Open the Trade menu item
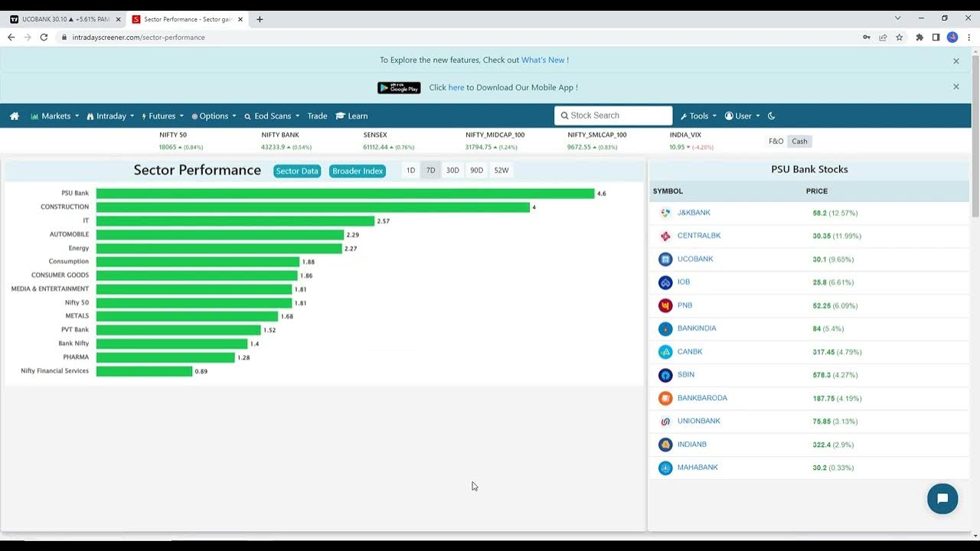980x551 pixels. pos(317,116)
